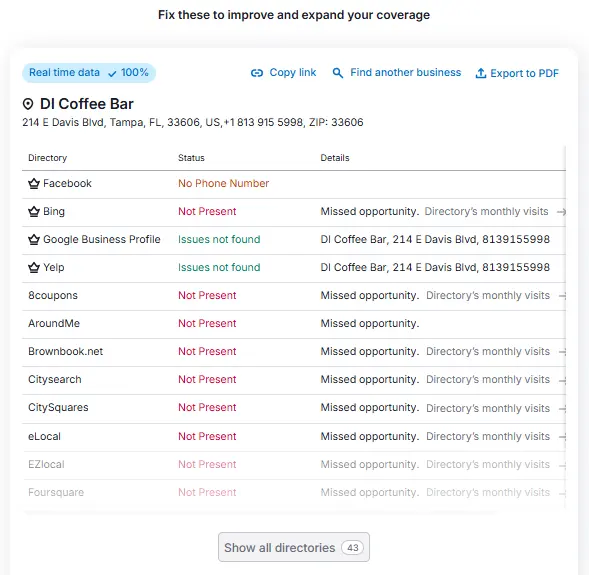Click the crown icon next to Facebook
The height and width of the screenshot is (575, 589).
click(x=34, y=184)
